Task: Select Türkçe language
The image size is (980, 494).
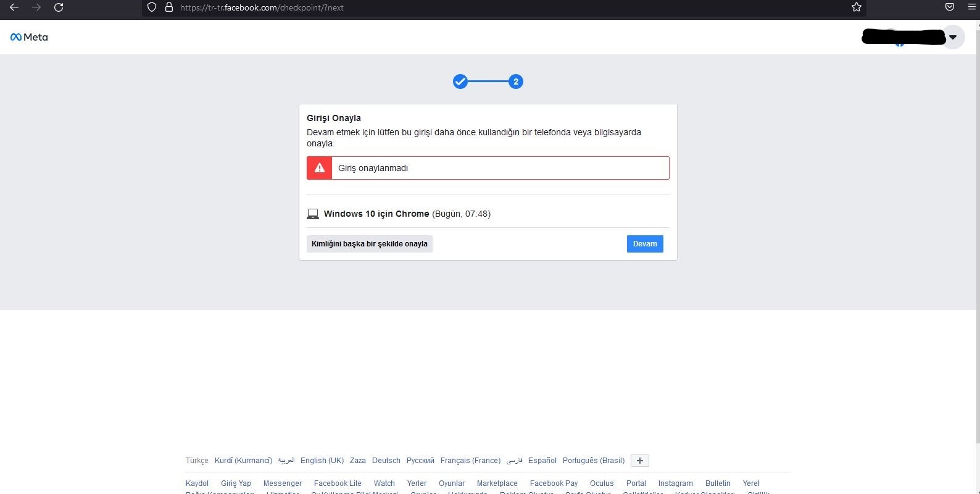Action: [x=197, y=461]
